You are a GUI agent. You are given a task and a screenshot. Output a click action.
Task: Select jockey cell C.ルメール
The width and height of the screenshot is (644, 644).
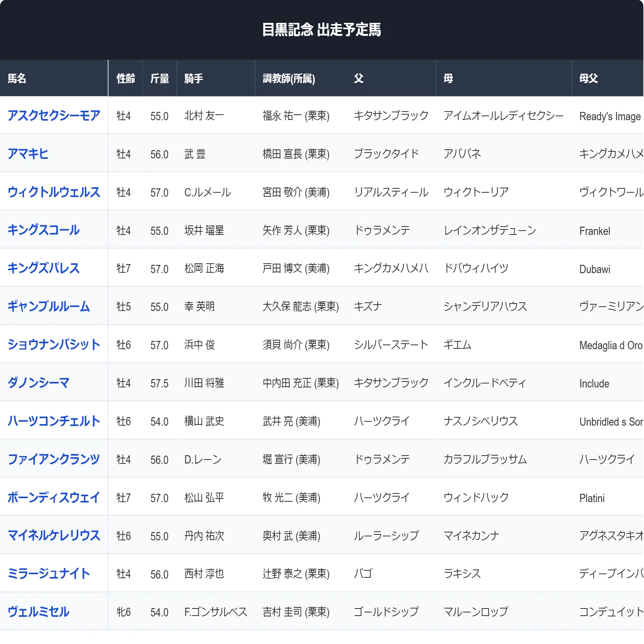[x=216, y=192]
